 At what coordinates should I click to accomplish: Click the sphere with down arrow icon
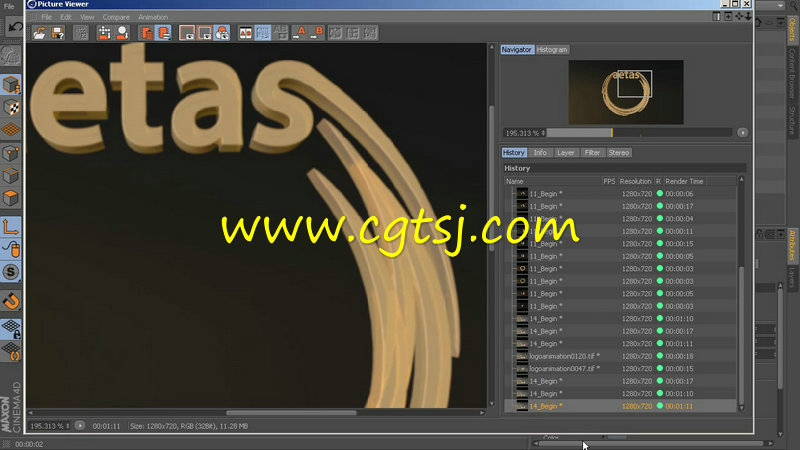(x=122, y=33)
